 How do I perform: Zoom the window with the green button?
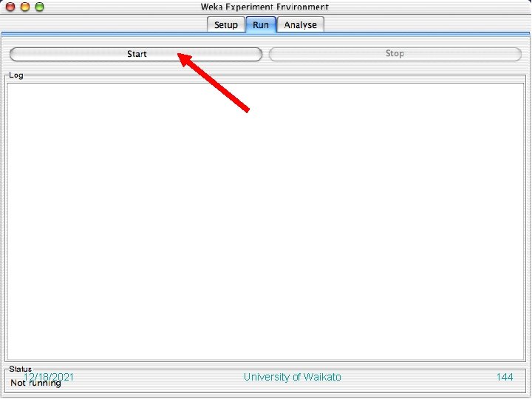[40, 7]
